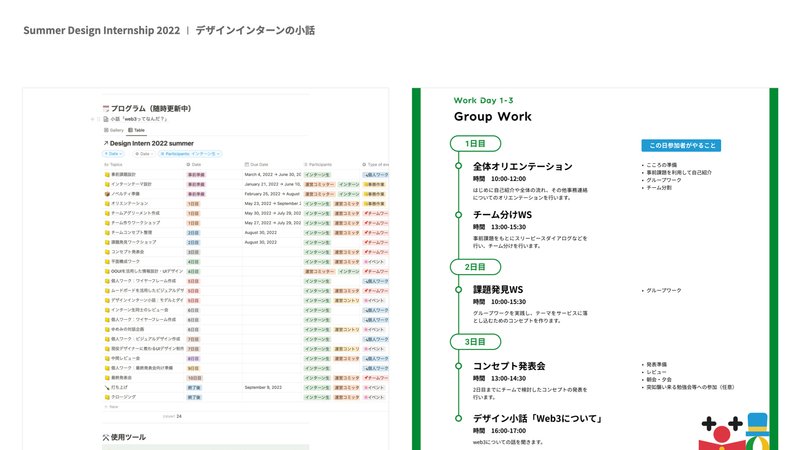Click the 朝会・夕会 bullet item
The width and height of the screenshot is (800, 450).
click(x=657, y=380)
